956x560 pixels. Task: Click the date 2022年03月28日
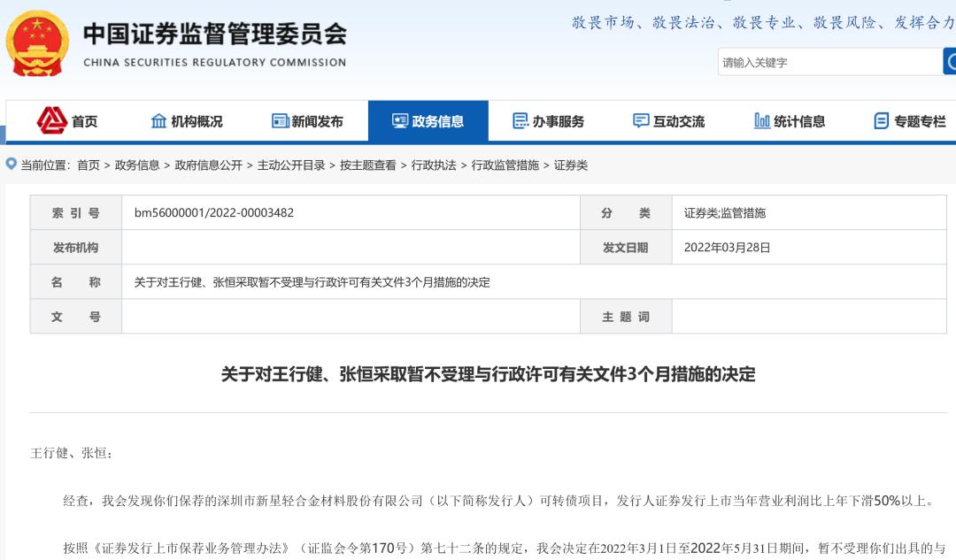coord(727,248)
